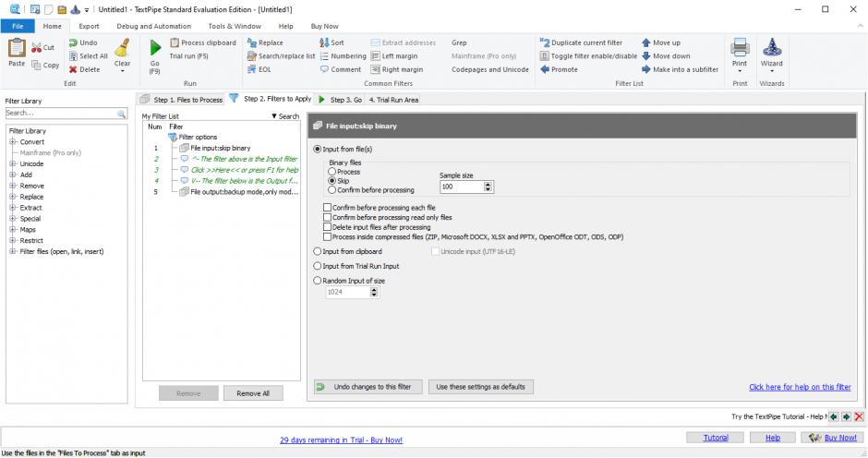Image resolution: width=868 pixels, height=458 pixels.
Task: Expand the Special library node
Action: pos(12,218)
